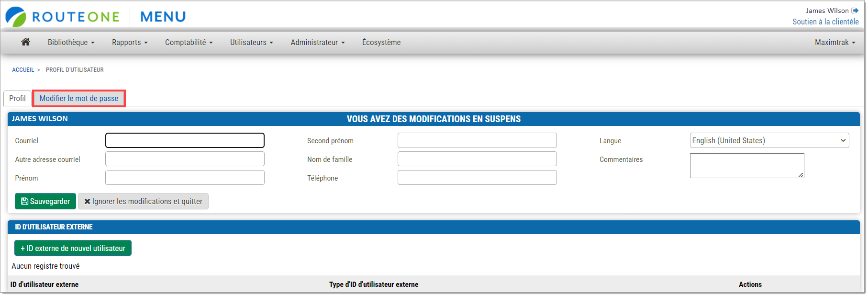Viewport: 868px width, 296px height.
Task: Expand the Rapports menu
Action: [x=130, y=42]
